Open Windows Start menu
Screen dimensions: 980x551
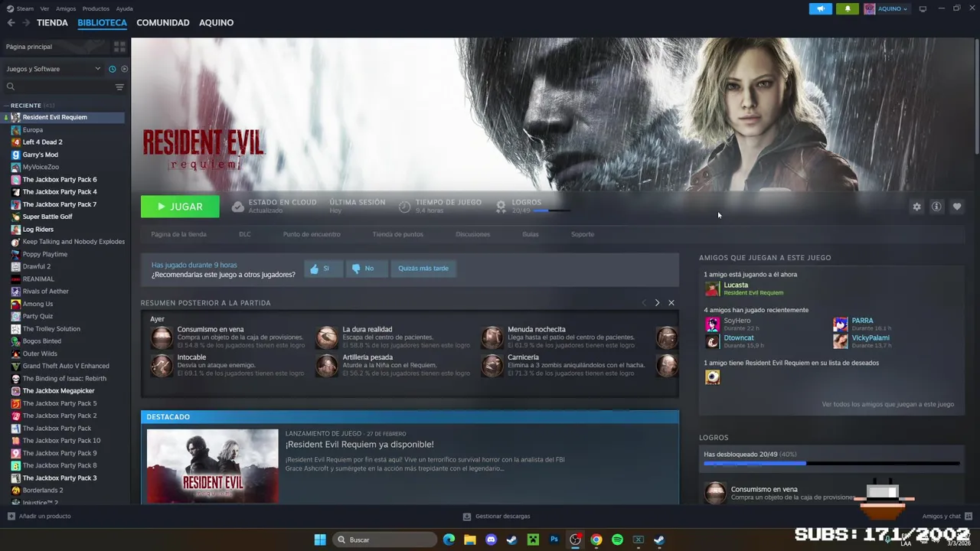coord(320,540)
